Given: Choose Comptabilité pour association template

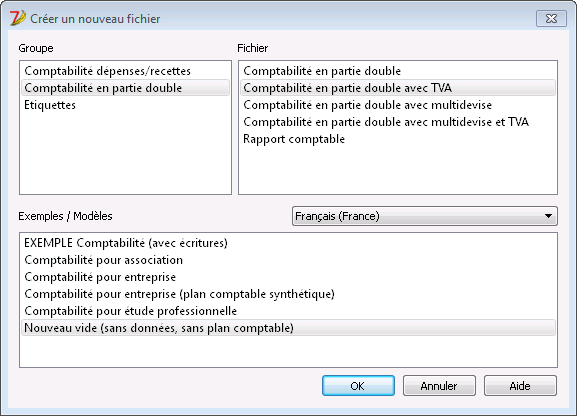Looking at the screenshot, I should click(288, 260).
